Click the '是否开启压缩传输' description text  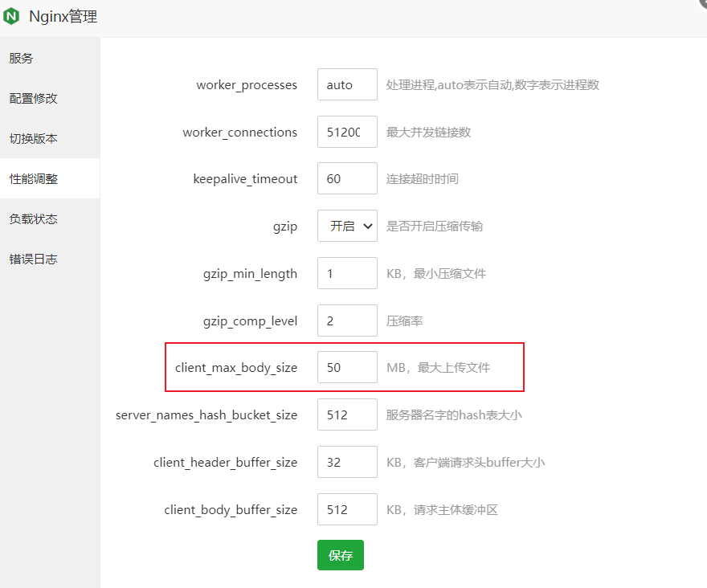coord(435,227)
